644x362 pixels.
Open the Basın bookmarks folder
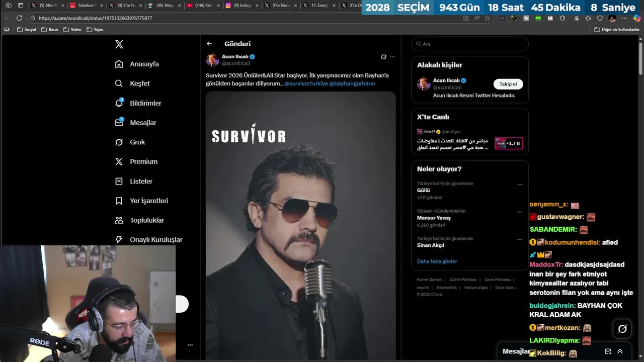click(50, 30)
